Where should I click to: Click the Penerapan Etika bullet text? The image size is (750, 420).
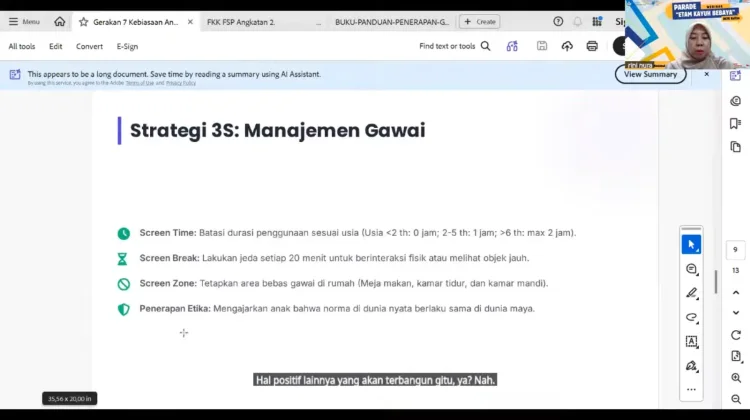point(337,309)
